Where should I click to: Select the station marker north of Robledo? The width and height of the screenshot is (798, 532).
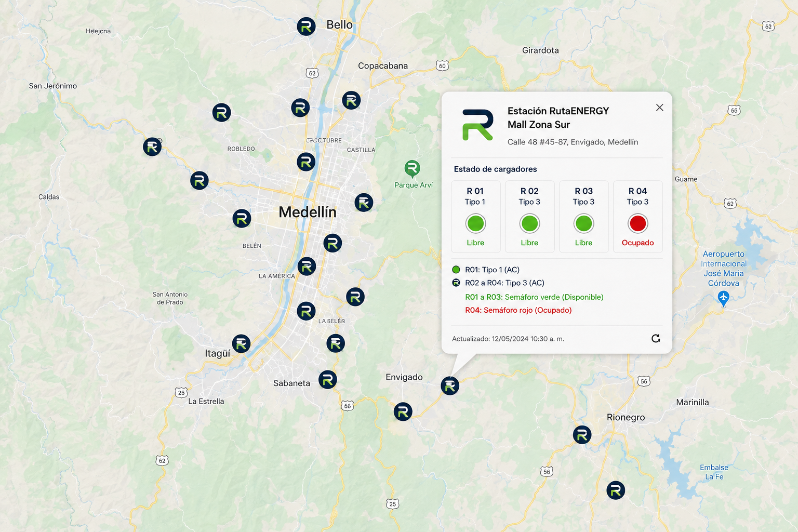pyautogui.click(x=221, y=112)
